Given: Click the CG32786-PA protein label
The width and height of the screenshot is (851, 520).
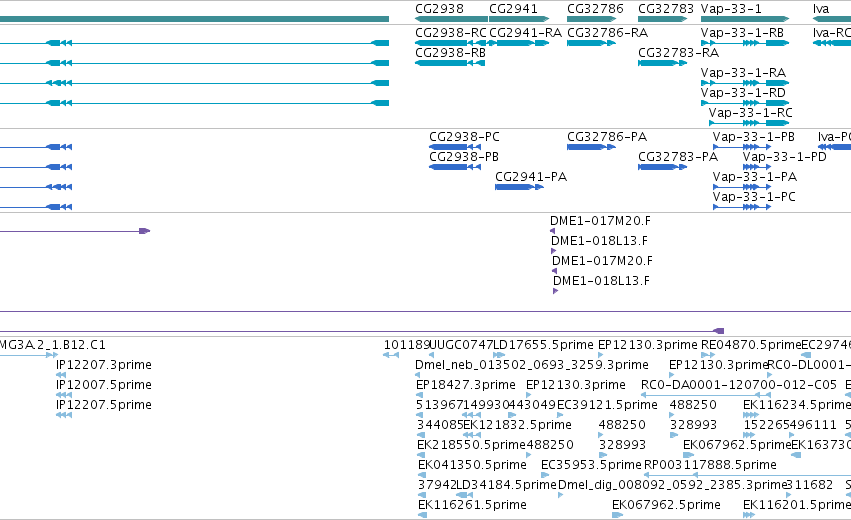Looking at the screenshot, I should pyautogui.click(x=607, y=137).
